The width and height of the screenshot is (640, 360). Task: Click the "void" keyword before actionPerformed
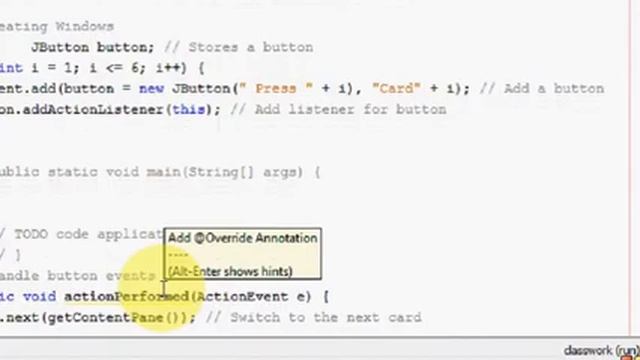tap(40, 296)
